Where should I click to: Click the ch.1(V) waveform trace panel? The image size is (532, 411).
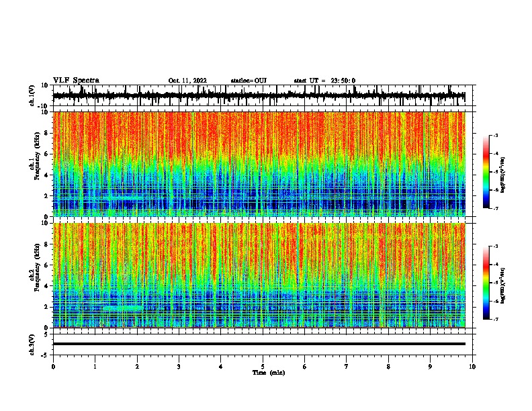tap(263, 95)
